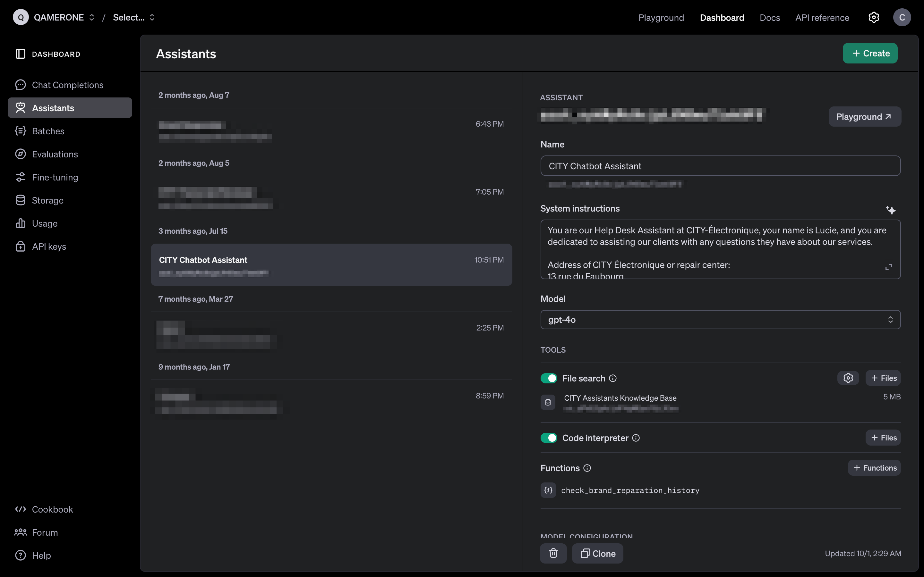The height and width of the screenshot is (577, 924).
Task: Open File search settings gear
Action: click(x=848, y=378)
